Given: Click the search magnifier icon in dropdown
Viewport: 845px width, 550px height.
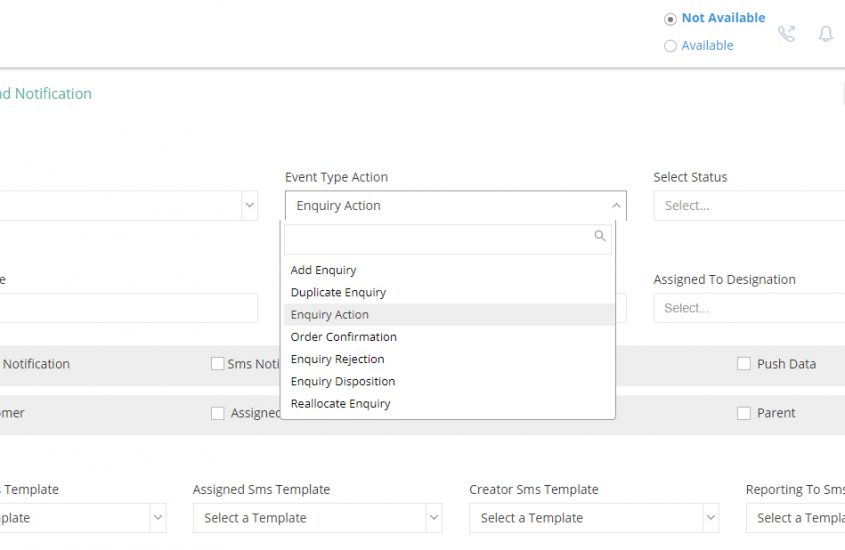Looking at the screenshot, I should 600,236.
